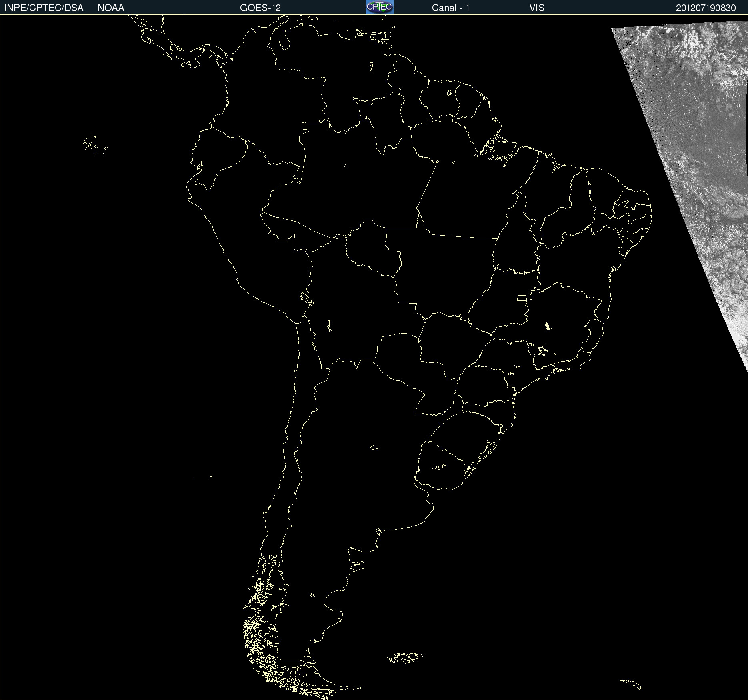The height and width of the screenshot is (700, 748).
Task: Select the INPE/CPTEC/DSA header text
Action: tap(44, 8)
